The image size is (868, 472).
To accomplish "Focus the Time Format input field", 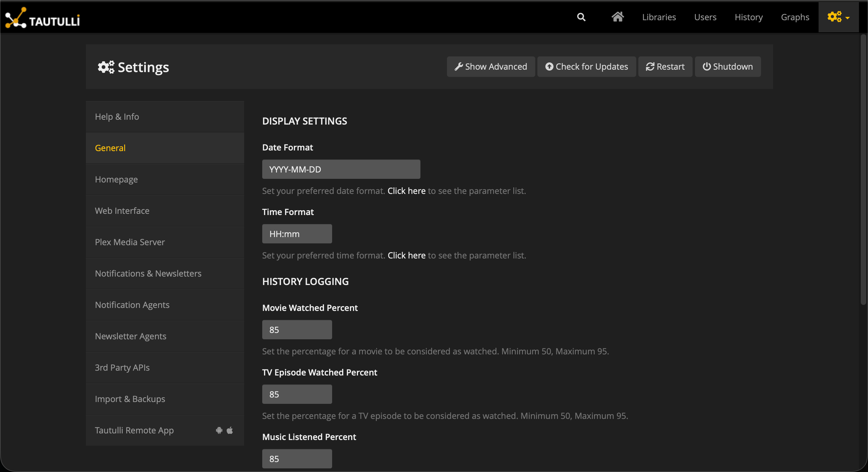I will [297, 234].
